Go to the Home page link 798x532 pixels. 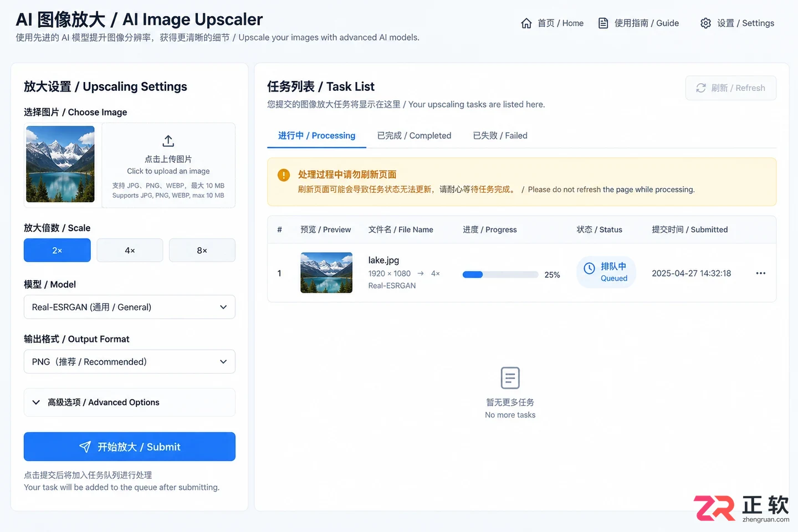(x=553, y=23)
